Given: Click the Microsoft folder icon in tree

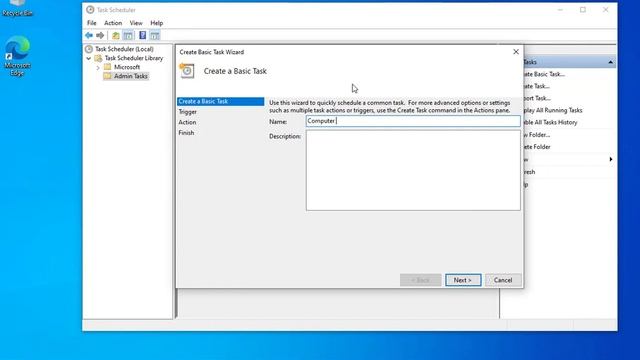Looking at the screenshot, I should [107, 67].
